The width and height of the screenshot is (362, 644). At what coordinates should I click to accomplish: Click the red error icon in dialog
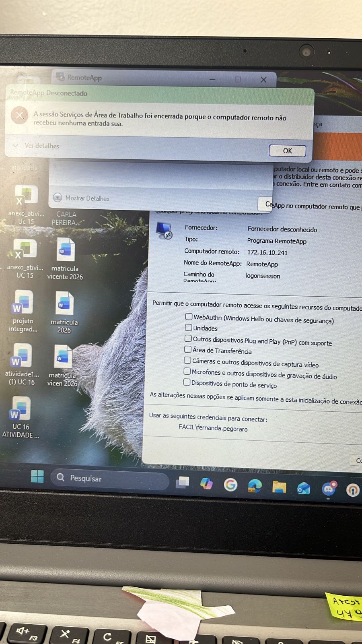point(19,116)
